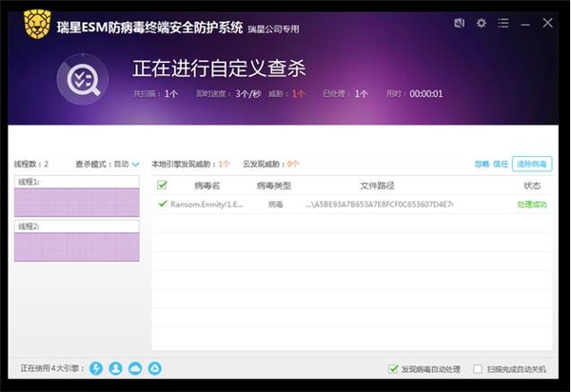This screenshot has height=392, width=571.
Task: Click the custom scan magnifier icon
Action: (x=83, y=79)
